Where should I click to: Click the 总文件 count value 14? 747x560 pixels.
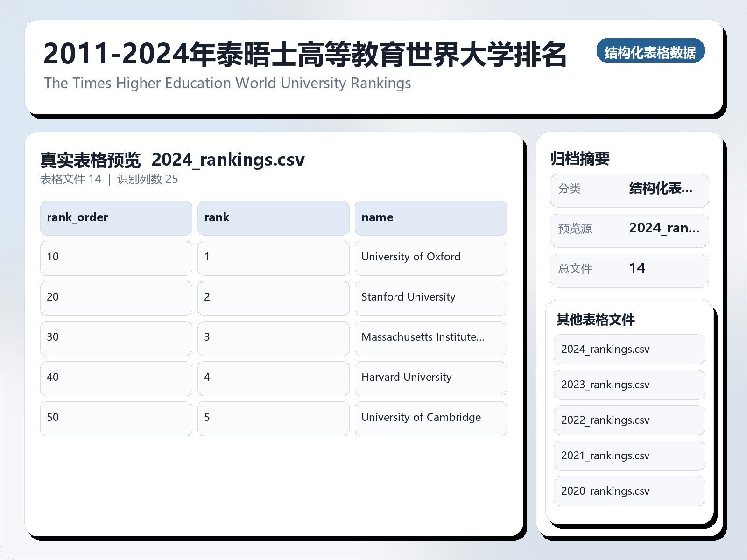(638, 268)
